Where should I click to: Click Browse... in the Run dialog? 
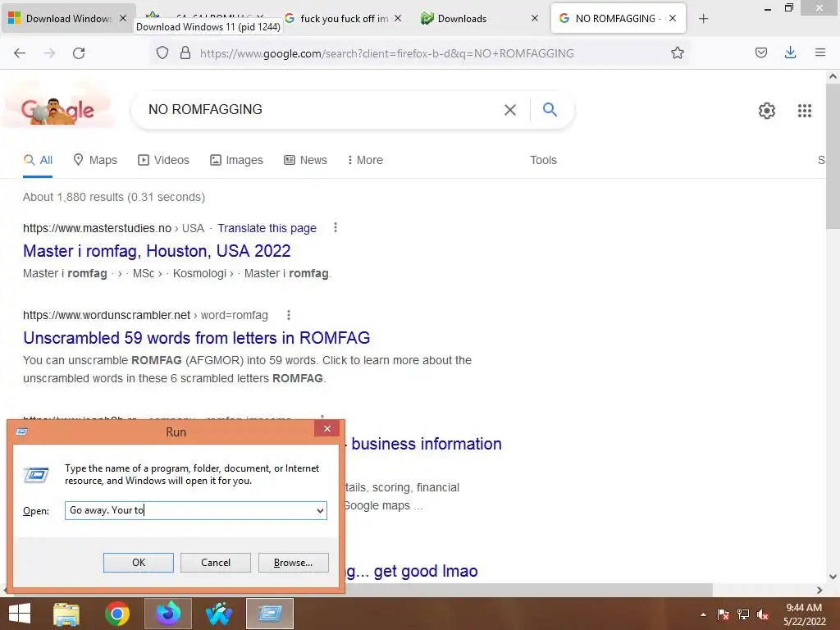click(293, 563)
